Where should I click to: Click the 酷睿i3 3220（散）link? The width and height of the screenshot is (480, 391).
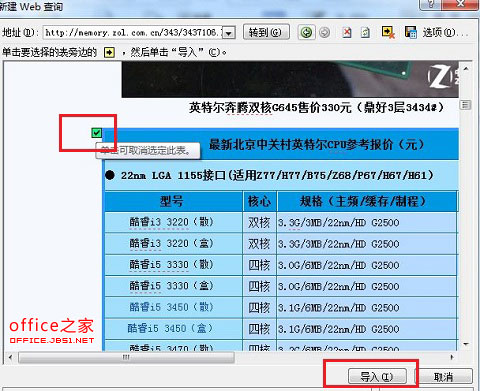[171, 222]
